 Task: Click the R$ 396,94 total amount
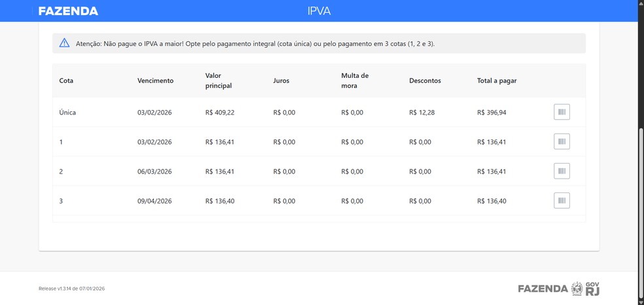[492, 113]
